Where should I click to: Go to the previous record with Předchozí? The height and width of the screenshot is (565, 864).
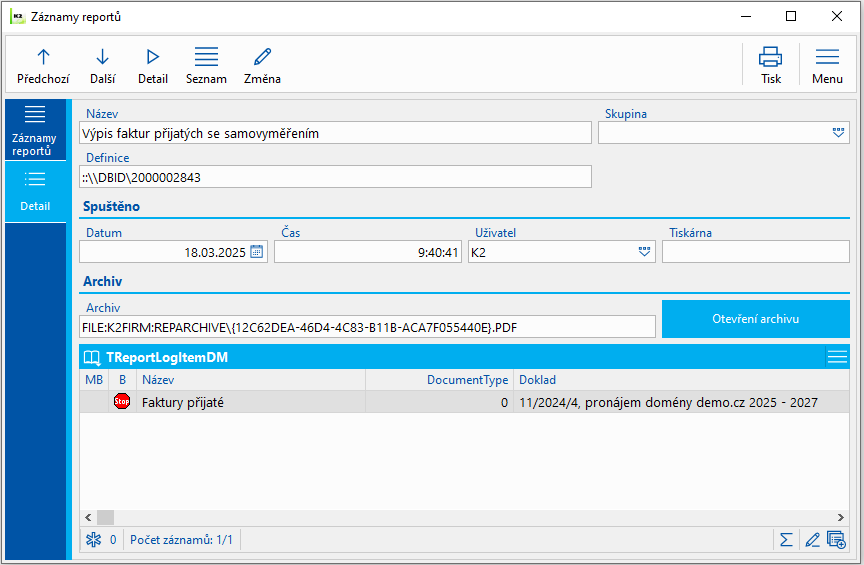[x=43, y=66]
